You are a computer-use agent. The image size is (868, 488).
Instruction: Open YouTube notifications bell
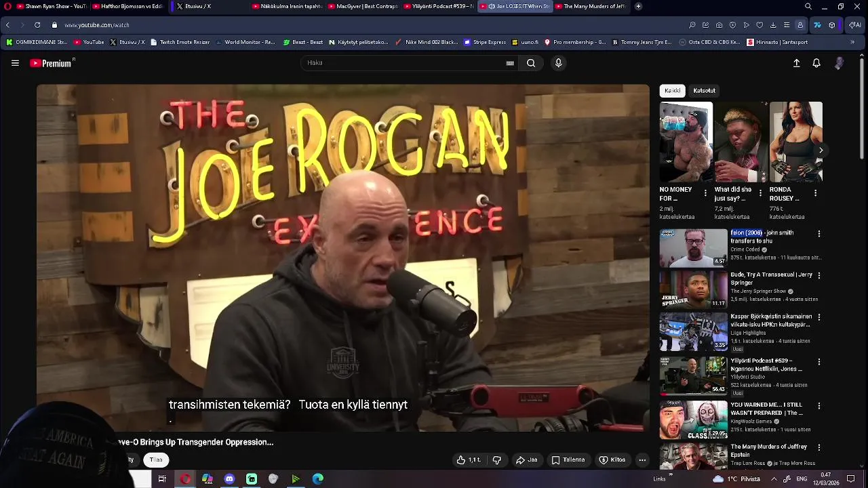[x=816, y=63]
